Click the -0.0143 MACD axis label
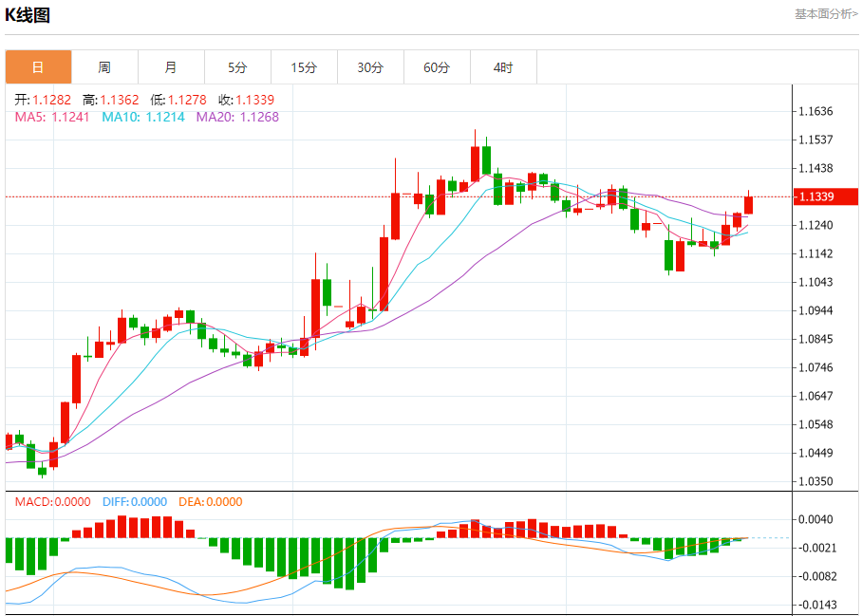The width and height of the screenshot is (862, 616). point(817,605)
